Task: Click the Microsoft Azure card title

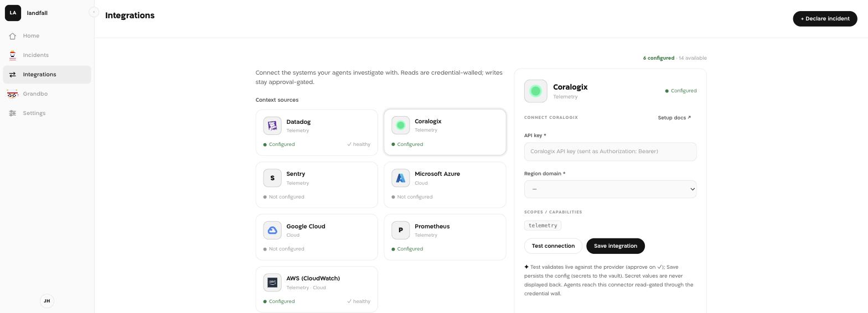Action: pos(437,174)
